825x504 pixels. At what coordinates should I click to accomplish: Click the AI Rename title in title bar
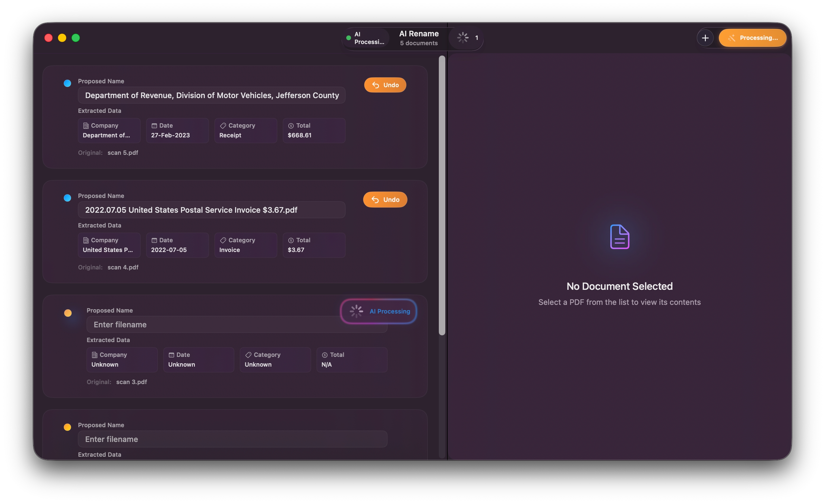click(418, 34)
